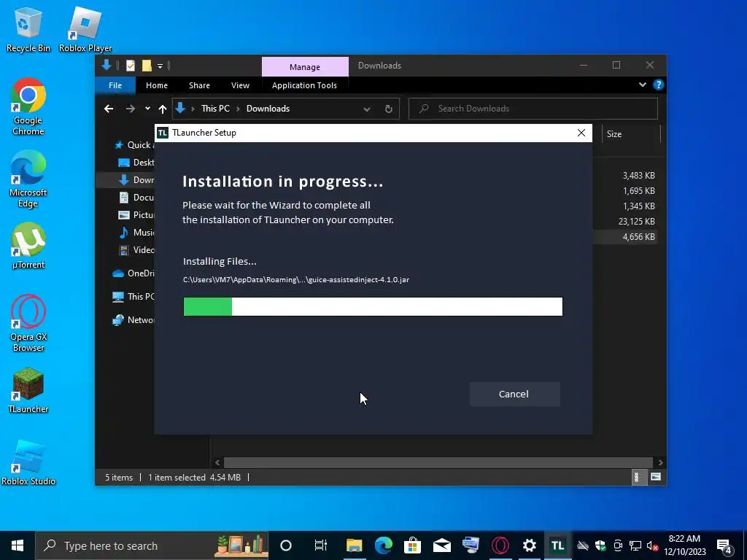The height and width of the screenshot is (560, 747).
Task: Open File Explorer from the taskbar
Action: [354, 545]
